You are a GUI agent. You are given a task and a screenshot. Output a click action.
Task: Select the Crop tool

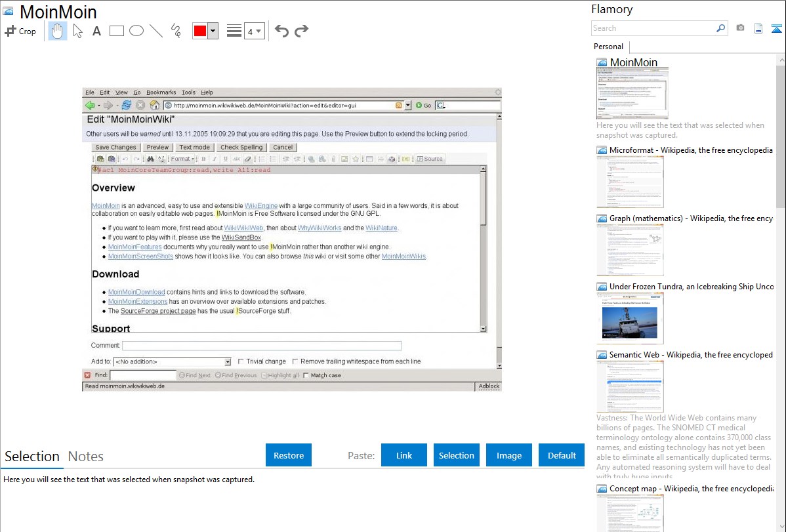(x=20, y=31)
